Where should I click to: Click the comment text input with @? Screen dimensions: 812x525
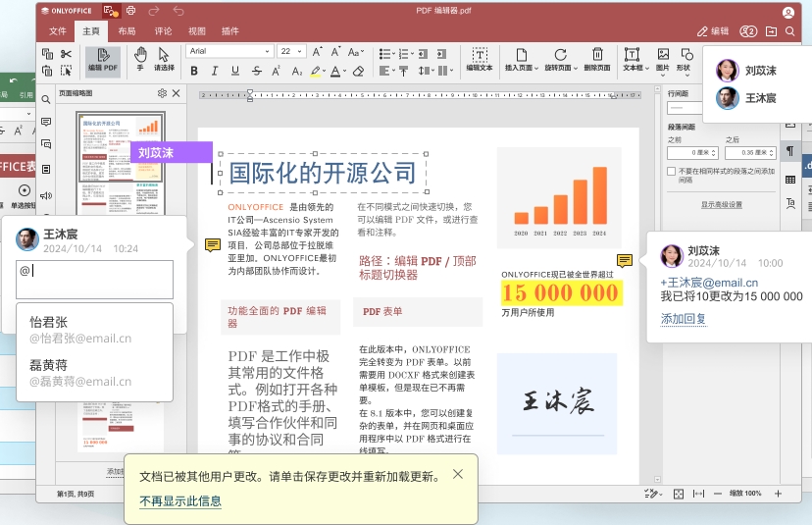(x=95, y=280)
